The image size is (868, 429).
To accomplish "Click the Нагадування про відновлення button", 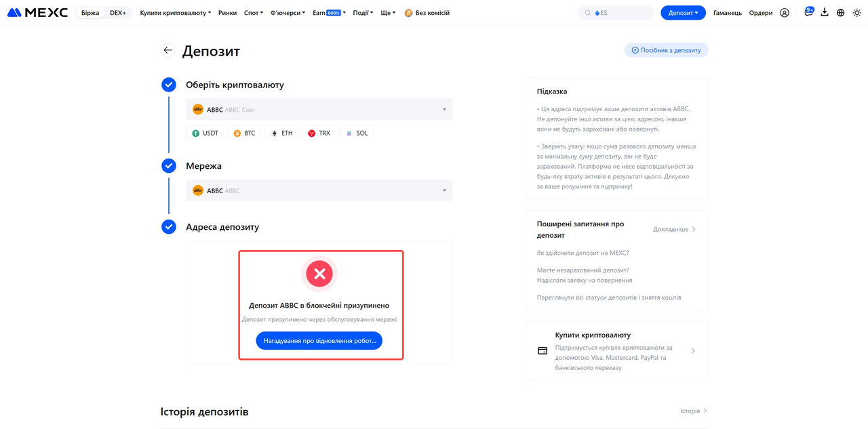I will tap(319, 341).
